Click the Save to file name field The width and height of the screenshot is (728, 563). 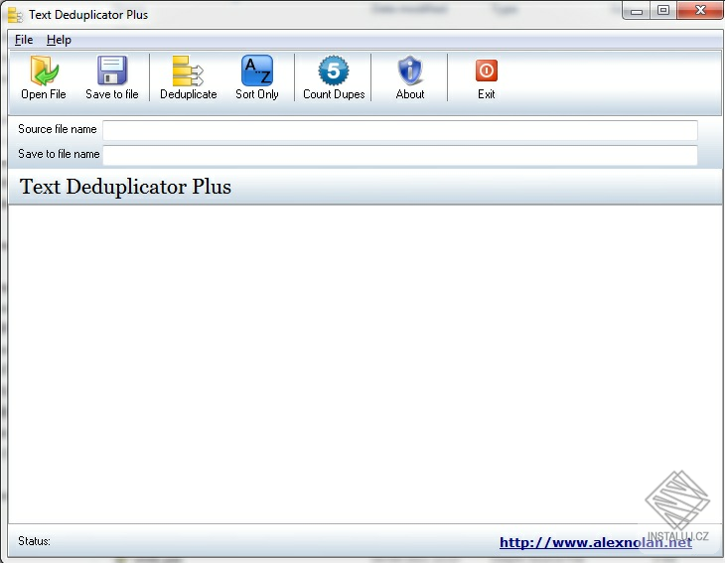pos(399,155)
